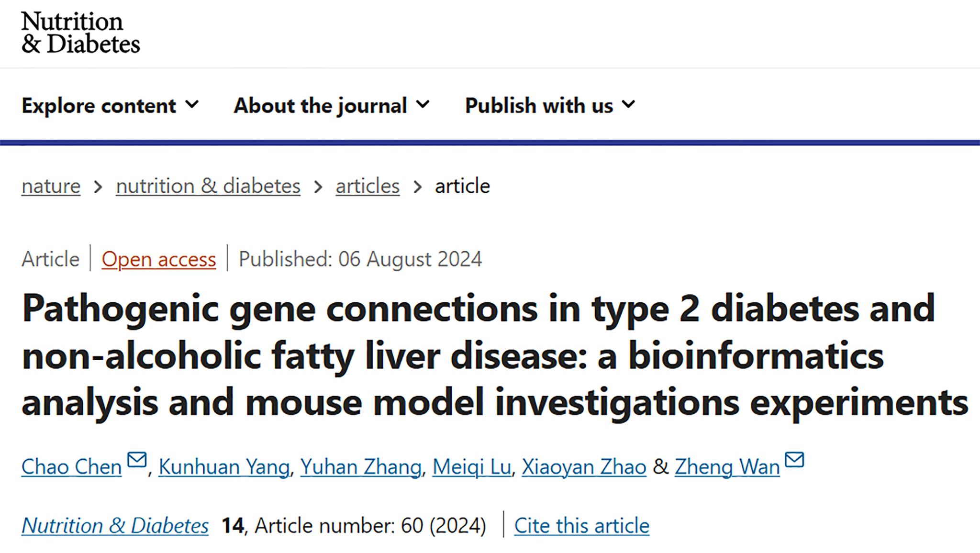The width and height of the screenshot is (980, 553).
Task: Expand the Explore content chevron
Action: pyautogui.click(x=192, y=104)
